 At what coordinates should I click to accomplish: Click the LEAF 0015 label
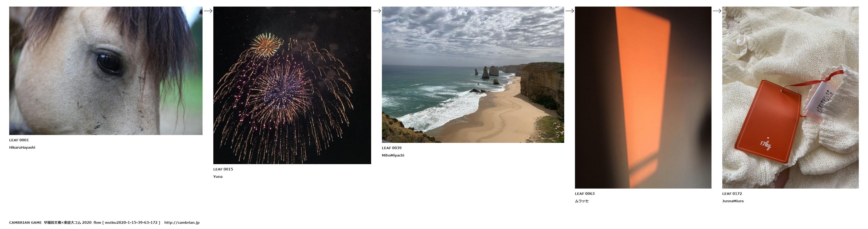(223, 169)
